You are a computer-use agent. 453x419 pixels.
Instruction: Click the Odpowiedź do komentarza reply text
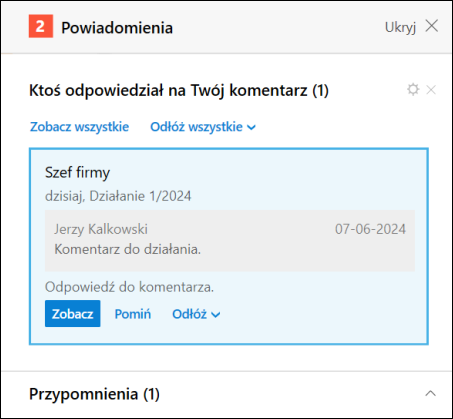point(129,287)
